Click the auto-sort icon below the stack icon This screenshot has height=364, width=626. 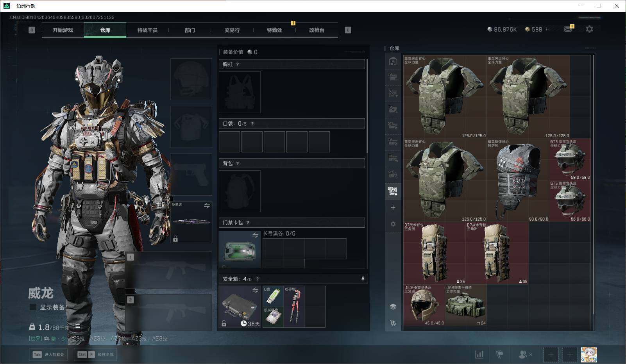(393, 323)
